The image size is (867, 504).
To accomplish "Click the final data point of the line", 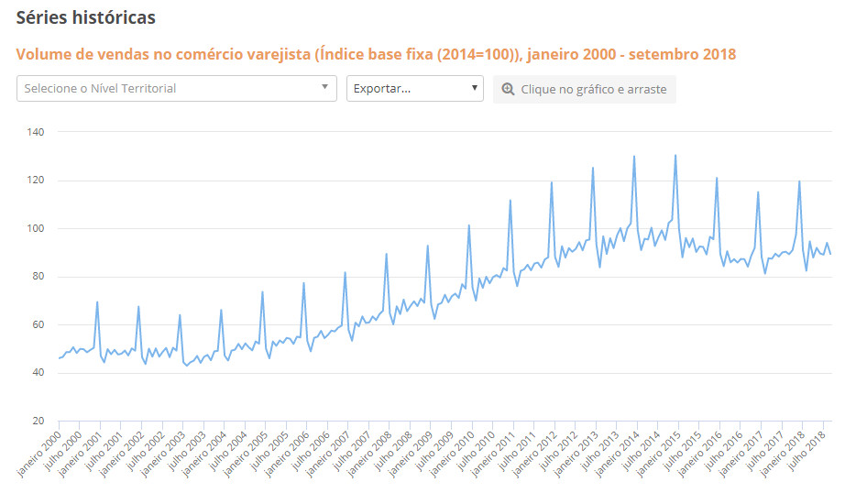I will coord(830,254).
